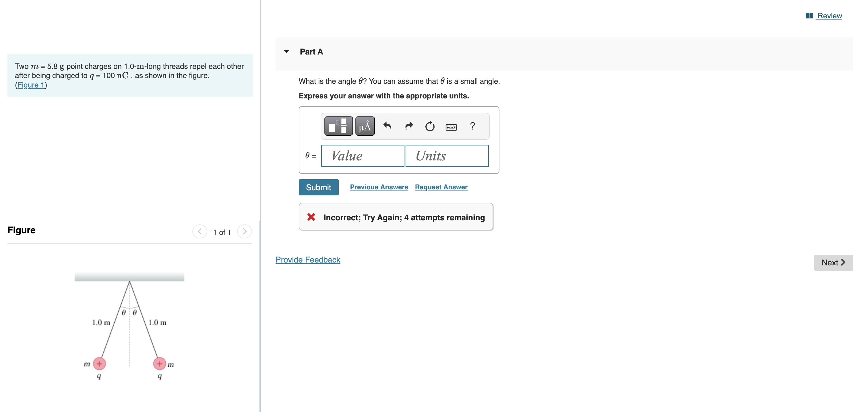Click the Provide Feedback link

click(x=308, y=260)
